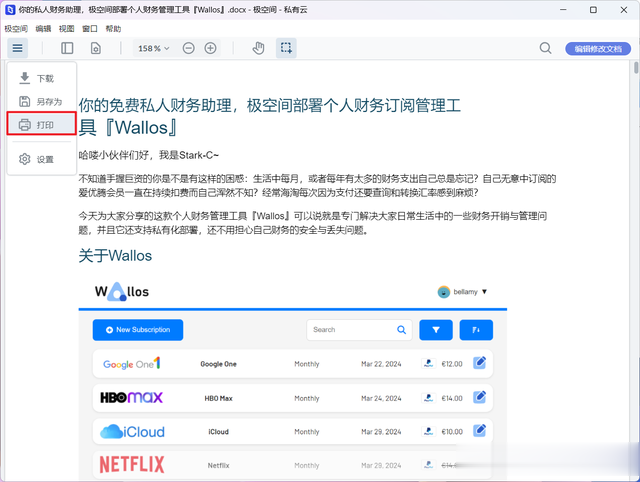Click the vertical scrollbar thumb
This screenshot has width=640, height=482.
pyautogui.click(x=636, y=67)
